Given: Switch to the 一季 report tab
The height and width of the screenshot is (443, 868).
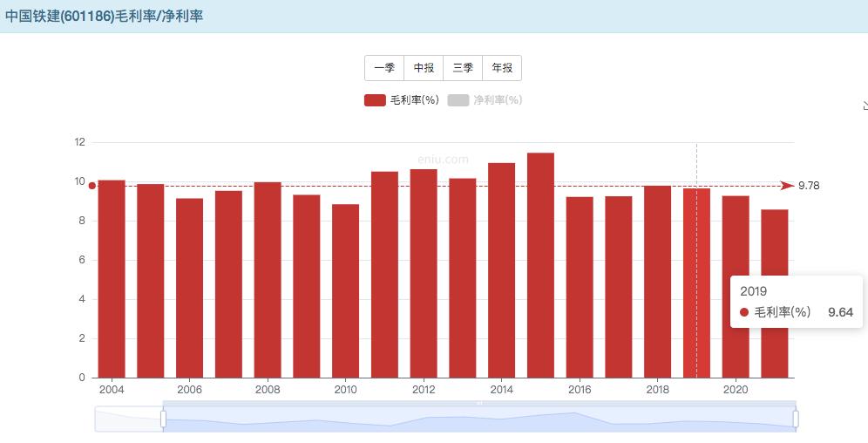Looking at the screenshot, I should [384, 68].
